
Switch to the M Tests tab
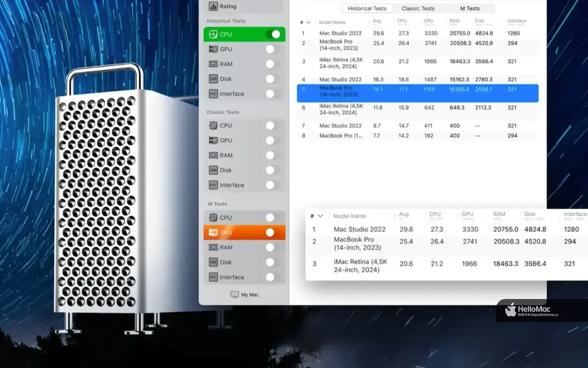coord(470,8)
